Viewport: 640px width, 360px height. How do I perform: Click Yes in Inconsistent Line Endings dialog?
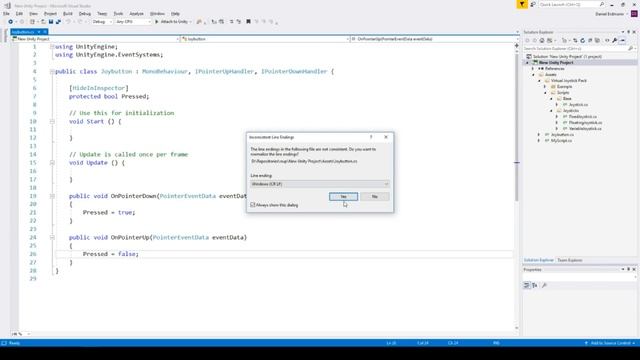click(343, 197)
